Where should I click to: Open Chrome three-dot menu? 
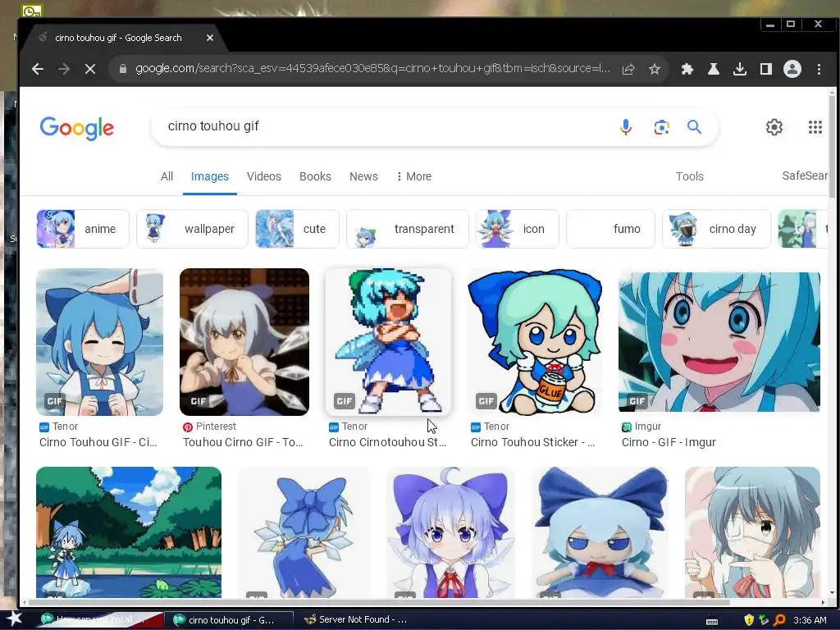pos(819,69)
